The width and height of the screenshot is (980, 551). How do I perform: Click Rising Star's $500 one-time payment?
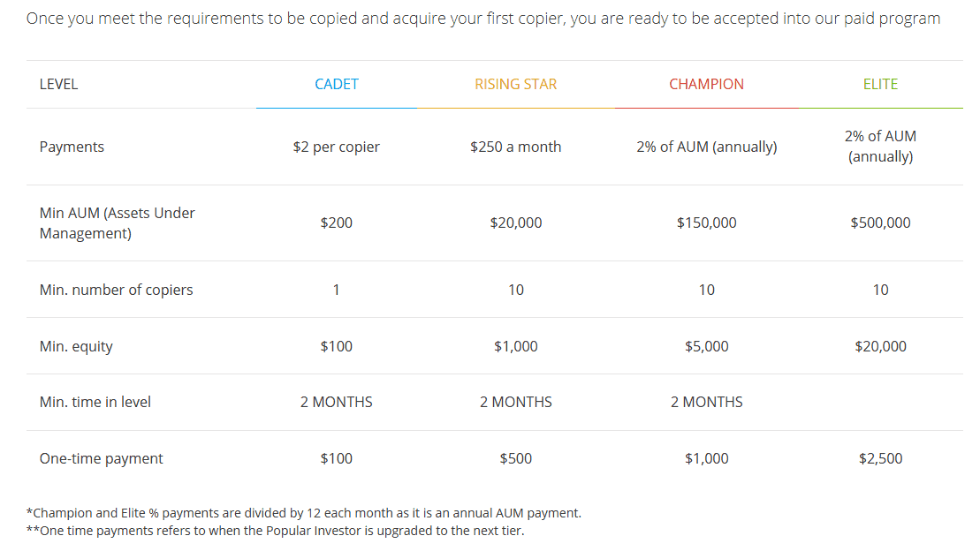[515, 458]
